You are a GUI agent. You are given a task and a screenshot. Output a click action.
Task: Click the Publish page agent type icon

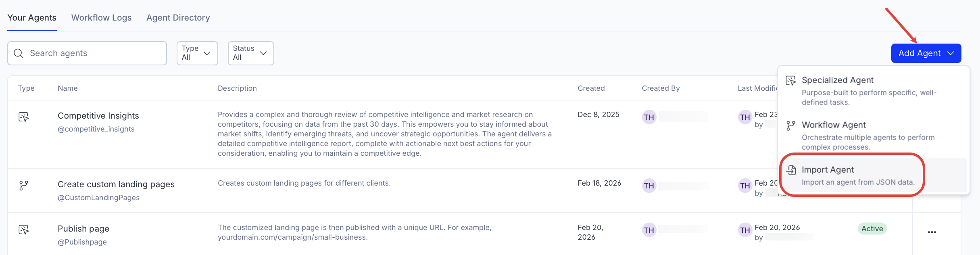(x=24, y=230)
